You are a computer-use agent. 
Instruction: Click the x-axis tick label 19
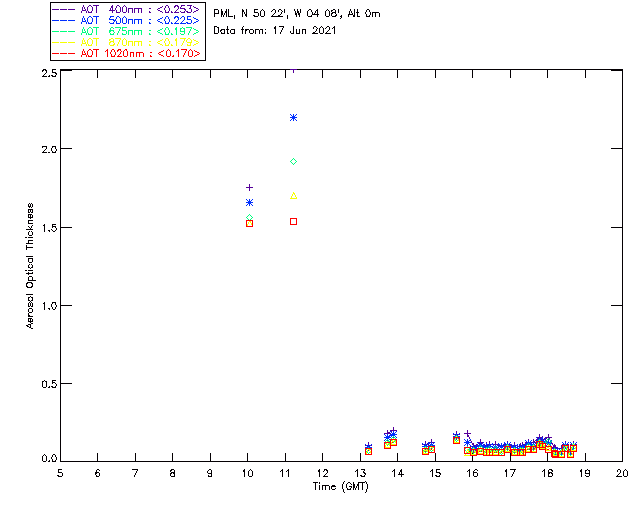pos(585,473)
